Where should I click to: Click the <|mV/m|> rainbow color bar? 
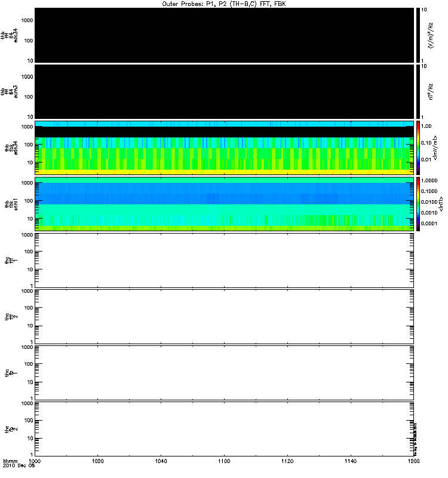pos(418,148)
